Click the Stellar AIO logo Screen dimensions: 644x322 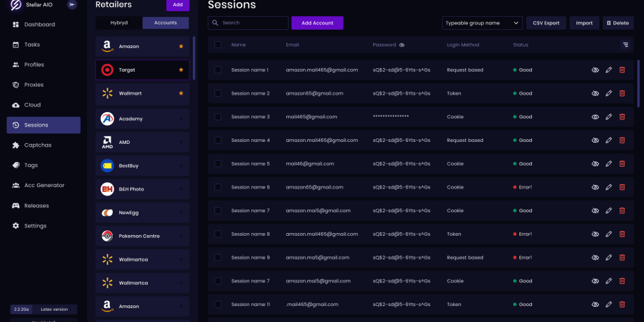pyautogui.click(x=15, y=4)
